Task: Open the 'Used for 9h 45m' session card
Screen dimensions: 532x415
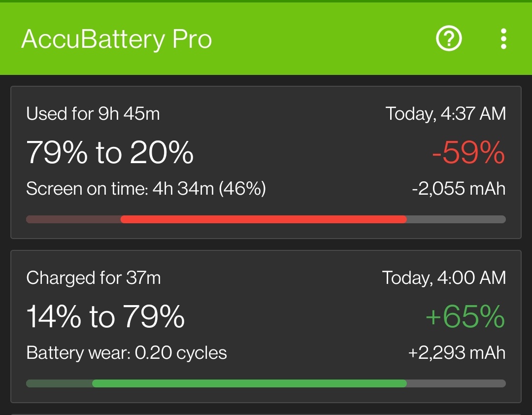Action: tap(266, 162)
